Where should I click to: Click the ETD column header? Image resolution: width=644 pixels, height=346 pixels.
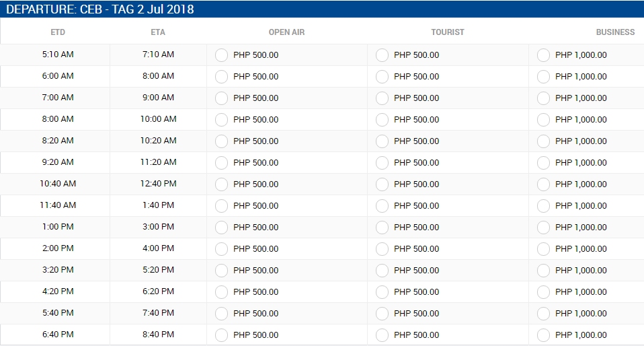point(58,32)
